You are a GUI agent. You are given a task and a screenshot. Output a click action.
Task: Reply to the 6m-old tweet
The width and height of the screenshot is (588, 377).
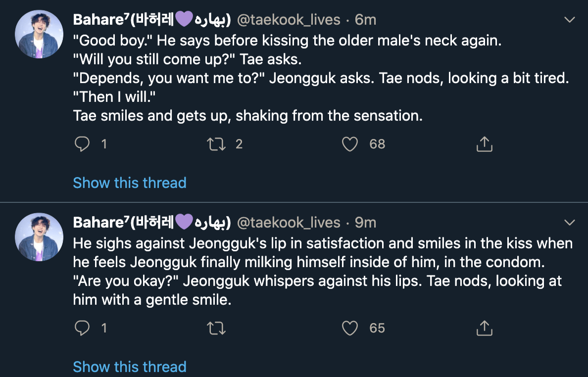pyautogui.click(x=82, y=144)
